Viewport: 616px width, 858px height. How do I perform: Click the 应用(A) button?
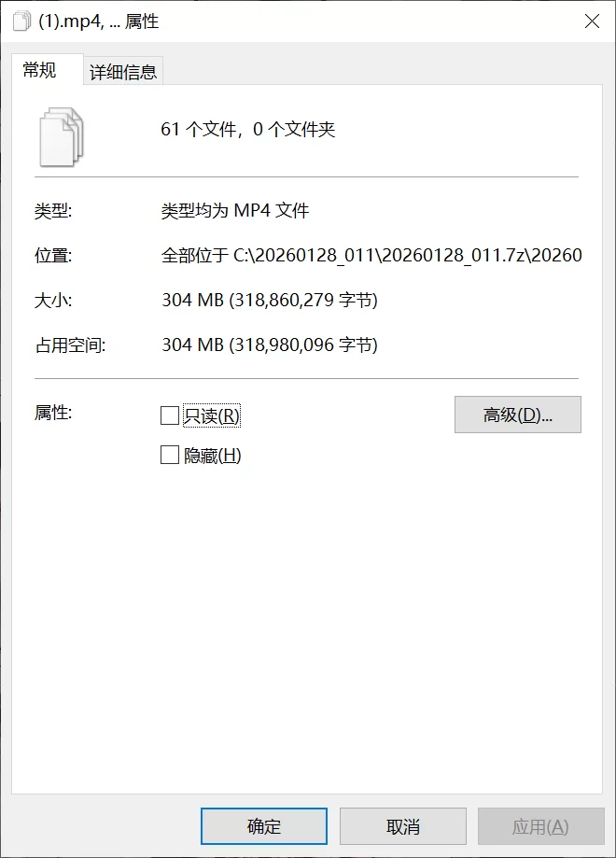(x=540, y=826)
